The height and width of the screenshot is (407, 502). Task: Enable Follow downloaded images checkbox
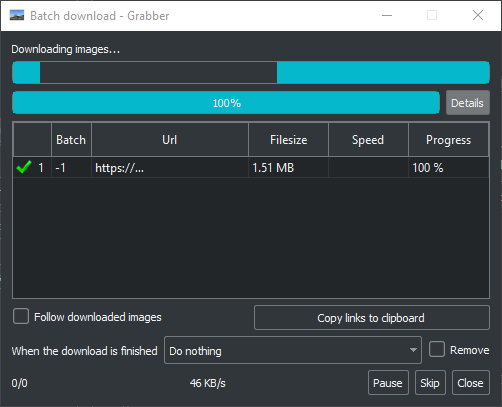tap(21, 316)
